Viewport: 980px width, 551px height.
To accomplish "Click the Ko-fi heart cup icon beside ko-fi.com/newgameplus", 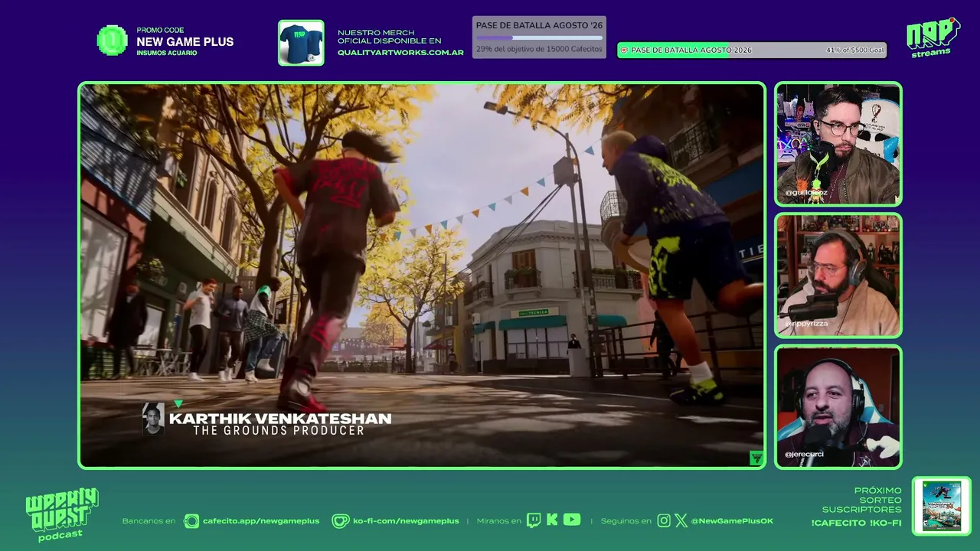I will [341, 521].
